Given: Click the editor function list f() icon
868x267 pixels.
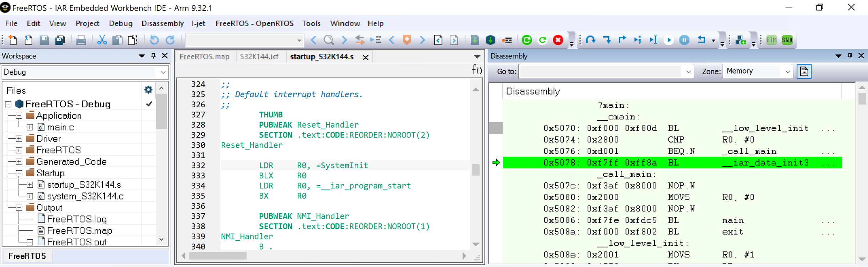Looking at the screenshot, I should (477, 69).
